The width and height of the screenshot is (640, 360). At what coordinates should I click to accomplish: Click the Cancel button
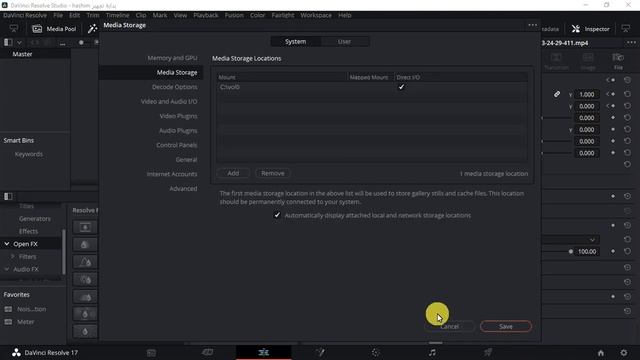[449, 327]
